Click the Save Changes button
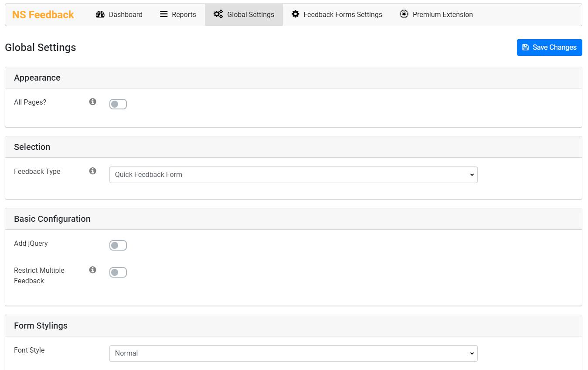Screen dimensions: 588x370 pos(549,48)
